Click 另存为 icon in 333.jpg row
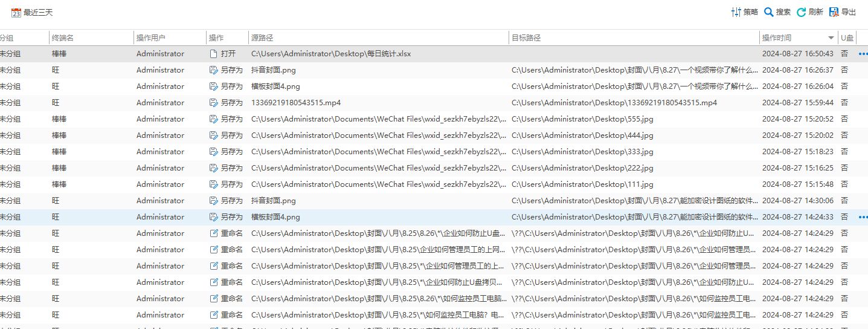 pyautogui.click(x=213, y=152)
